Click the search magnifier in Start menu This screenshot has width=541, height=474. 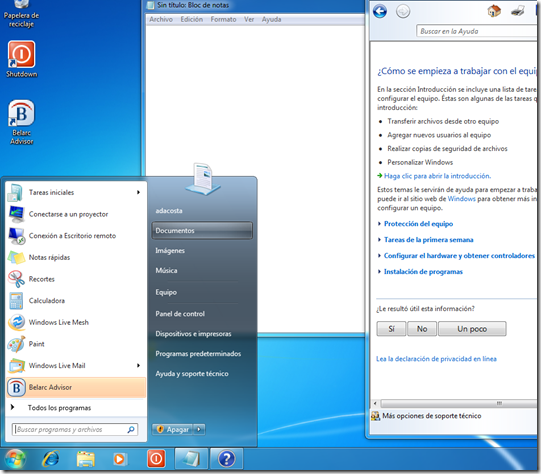coord(131,429)
